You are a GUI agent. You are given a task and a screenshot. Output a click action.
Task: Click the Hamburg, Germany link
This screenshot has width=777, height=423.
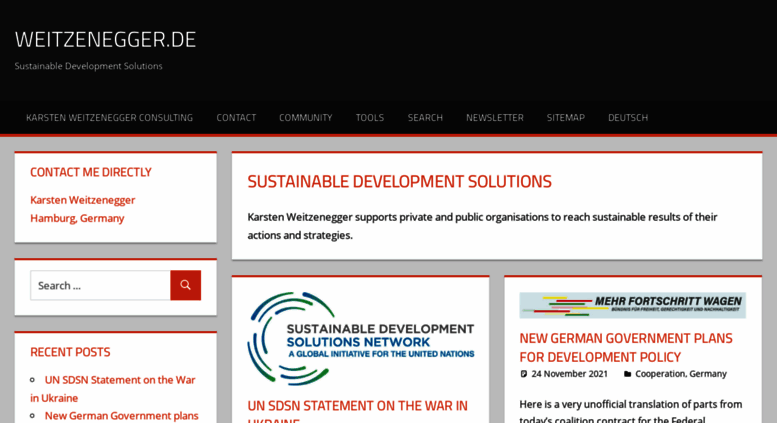[x=77, y=218]
